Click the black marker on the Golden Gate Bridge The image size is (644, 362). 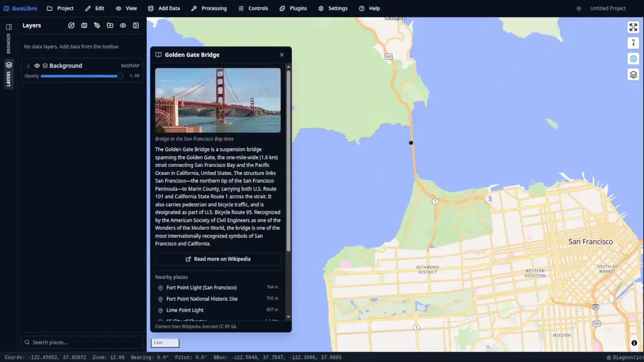(x=411, y=143)
